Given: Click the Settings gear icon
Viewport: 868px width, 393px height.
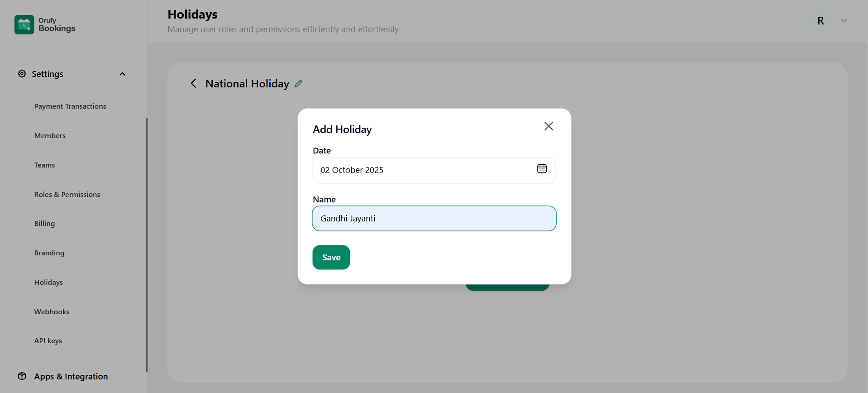Looking at the screenshot, I should 22,74.
